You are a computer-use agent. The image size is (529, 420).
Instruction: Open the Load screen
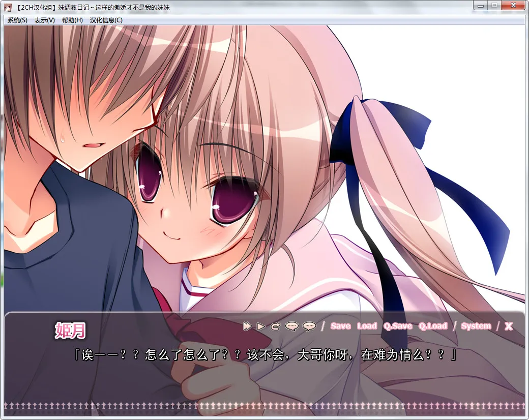(x=367, y=326)
